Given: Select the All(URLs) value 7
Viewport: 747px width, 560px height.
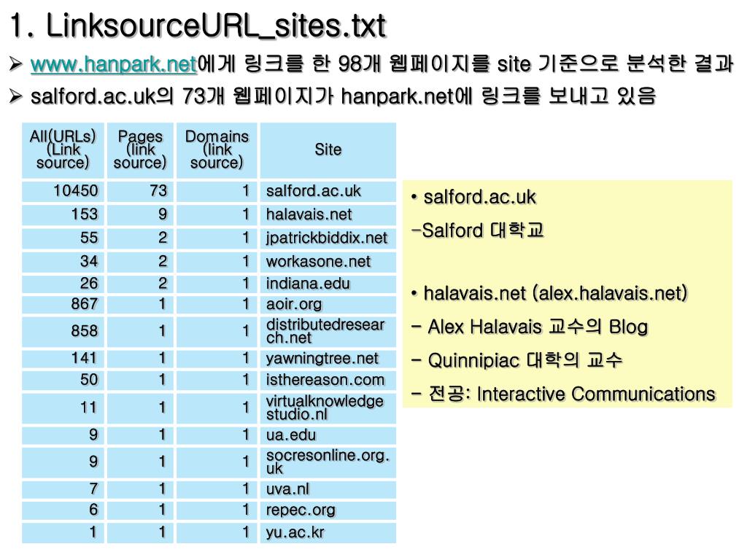Looking at the screenshot, I should tap(93, 489).
